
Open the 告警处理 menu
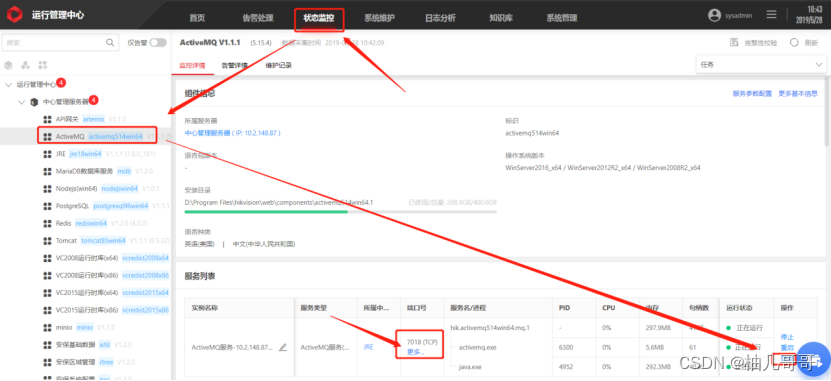(258, 17)
